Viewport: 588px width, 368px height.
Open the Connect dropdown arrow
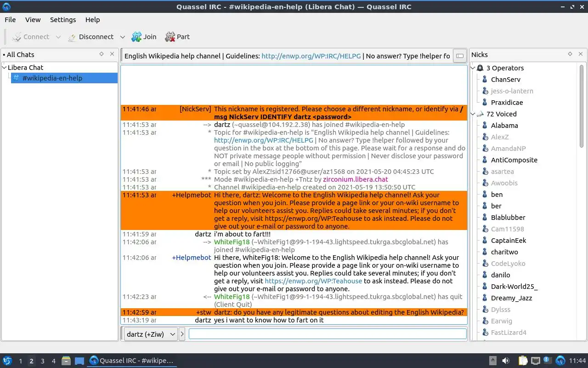(58, 37)
